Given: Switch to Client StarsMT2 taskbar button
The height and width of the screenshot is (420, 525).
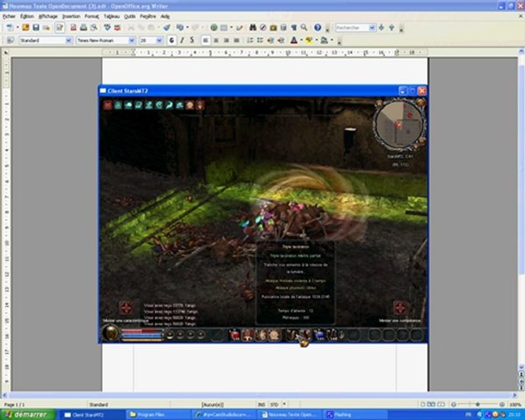Looking at the screenshot, I should pos(92,415).
